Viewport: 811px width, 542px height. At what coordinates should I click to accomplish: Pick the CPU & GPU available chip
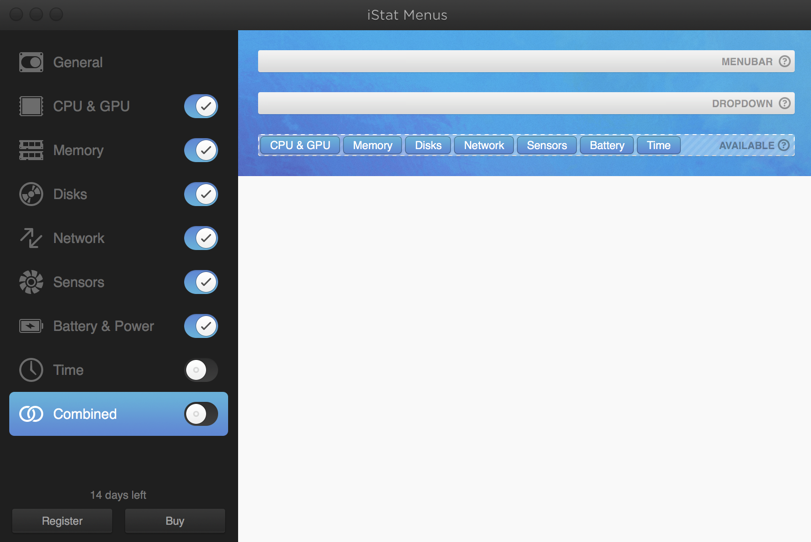pyautogui.click(x=300, y=145)
